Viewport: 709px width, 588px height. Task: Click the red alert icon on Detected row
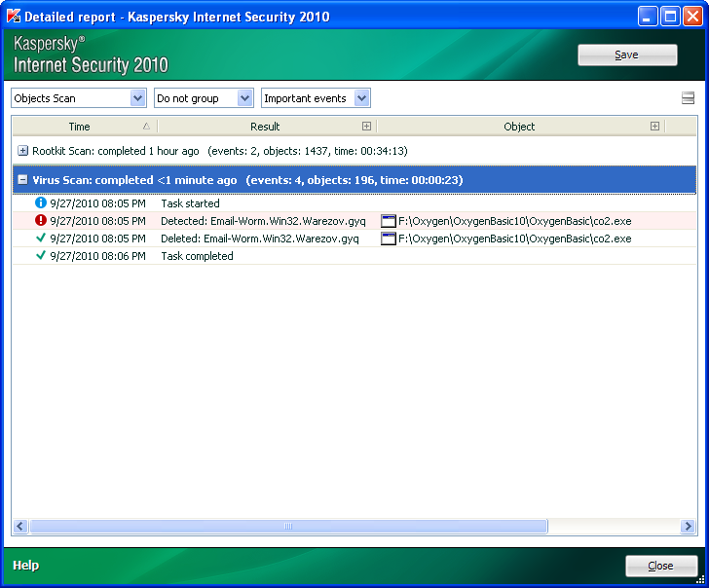pyautogui.click(x=41, y=220)
